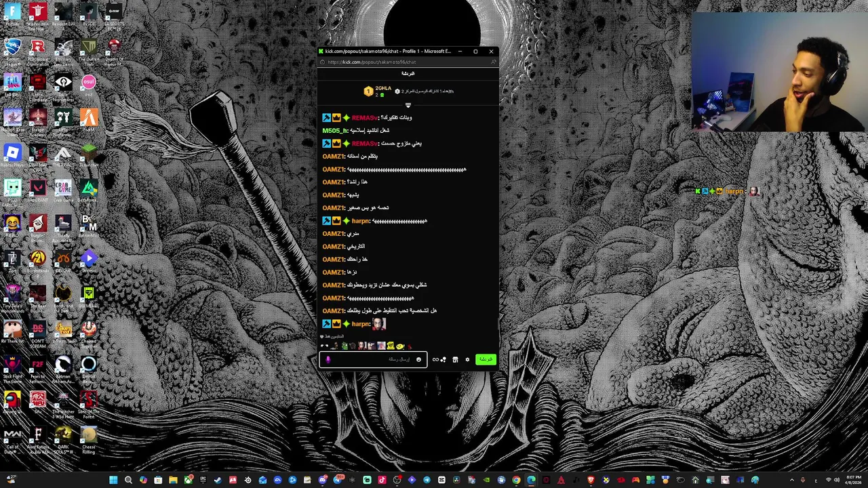Click harpn's emote message at chat bottom
Viewport: 868px width, 488px height.
(x=379, y=324)
